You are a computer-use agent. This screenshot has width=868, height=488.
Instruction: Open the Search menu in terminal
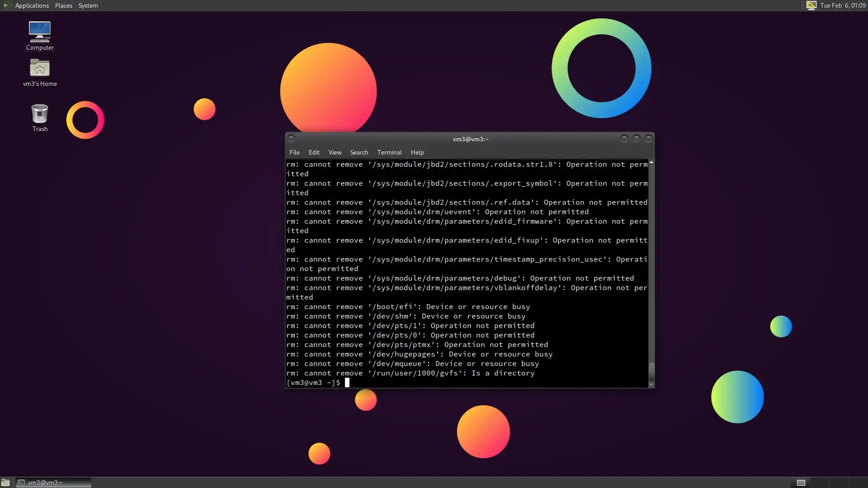(359, 152)
